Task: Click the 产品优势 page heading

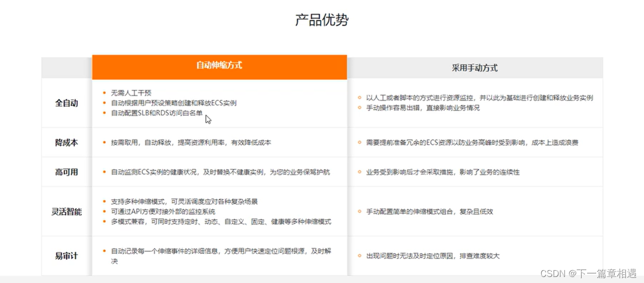Action: 321,20
